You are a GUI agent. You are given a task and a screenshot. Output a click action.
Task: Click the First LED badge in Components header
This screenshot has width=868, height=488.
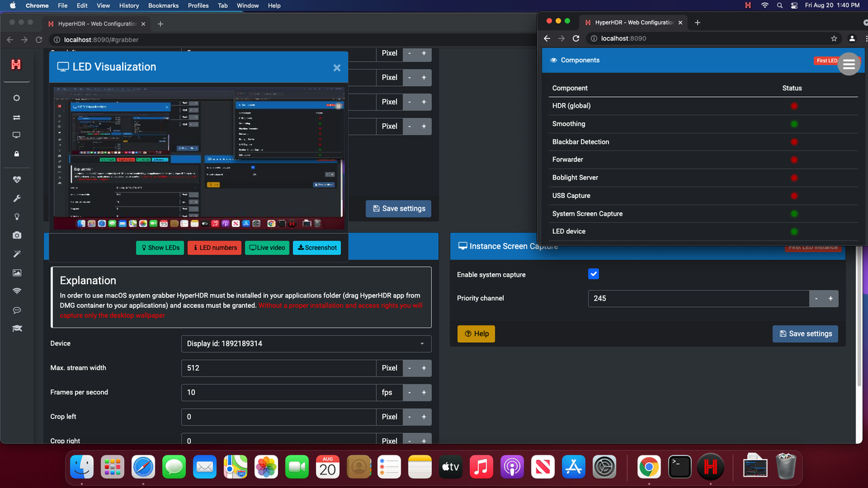point(826,60)
